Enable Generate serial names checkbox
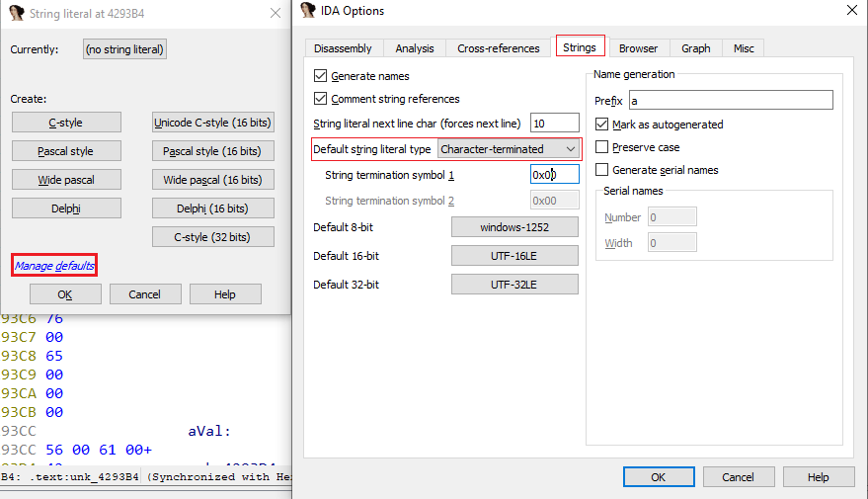The height and width of the screenshot is (499, 868). [601, 170]
